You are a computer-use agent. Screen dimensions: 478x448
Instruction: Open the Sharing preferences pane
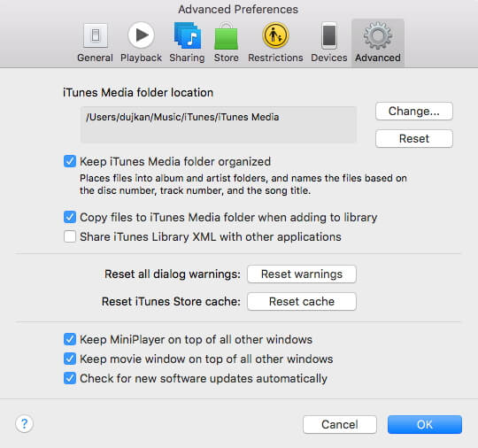click(x=187, y=42)
